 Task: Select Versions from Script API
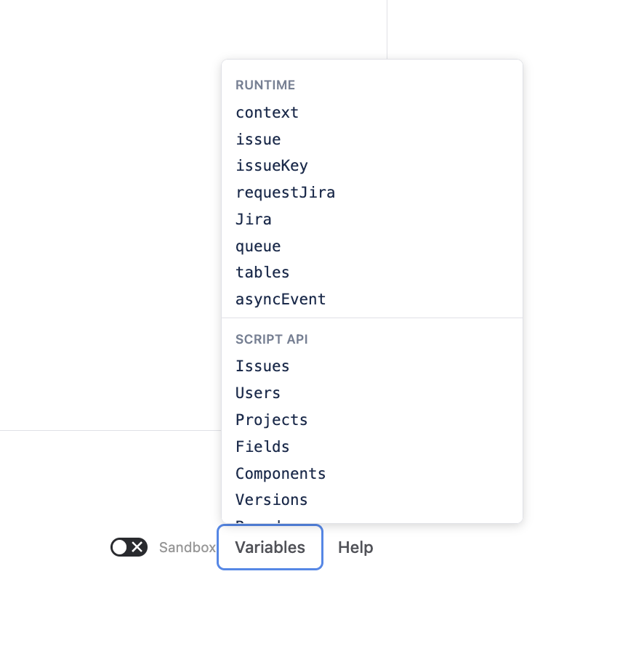point(272,500)
